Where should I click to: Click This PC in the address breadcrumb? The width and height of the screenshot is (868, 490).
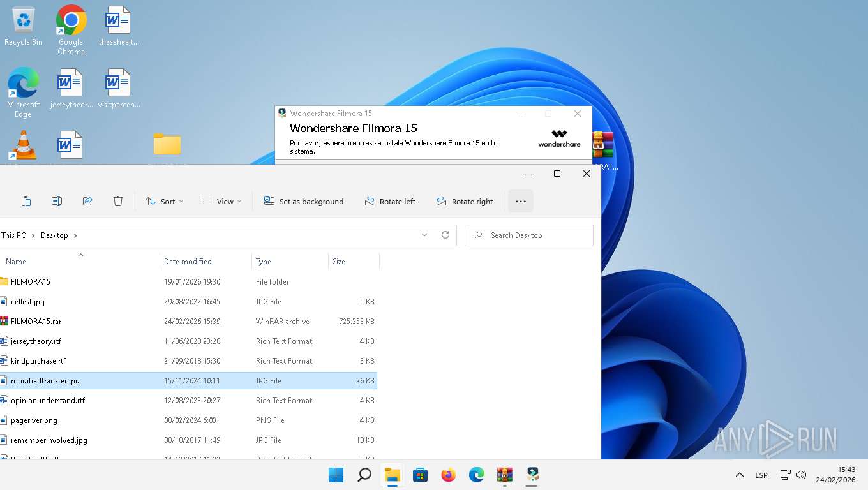click(13, 235)
